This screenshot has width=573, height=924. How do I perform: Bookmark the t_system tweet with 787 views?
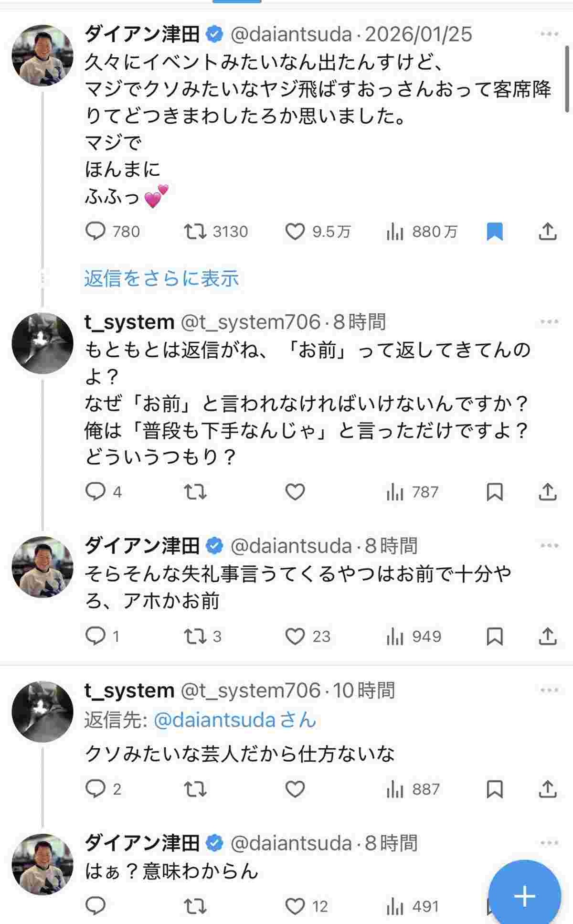click(x=495, y=492)
